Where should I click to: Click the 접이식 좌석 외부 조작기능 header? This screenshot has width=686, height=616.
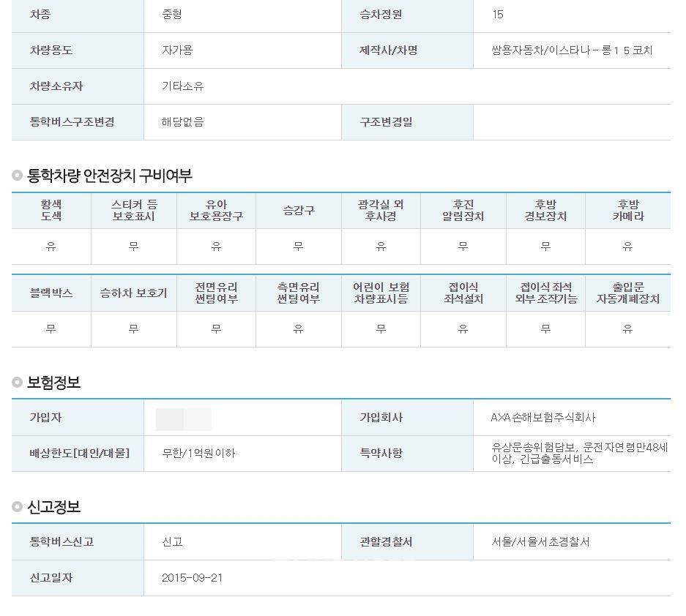pyautogui.click(x=545, y=293)
